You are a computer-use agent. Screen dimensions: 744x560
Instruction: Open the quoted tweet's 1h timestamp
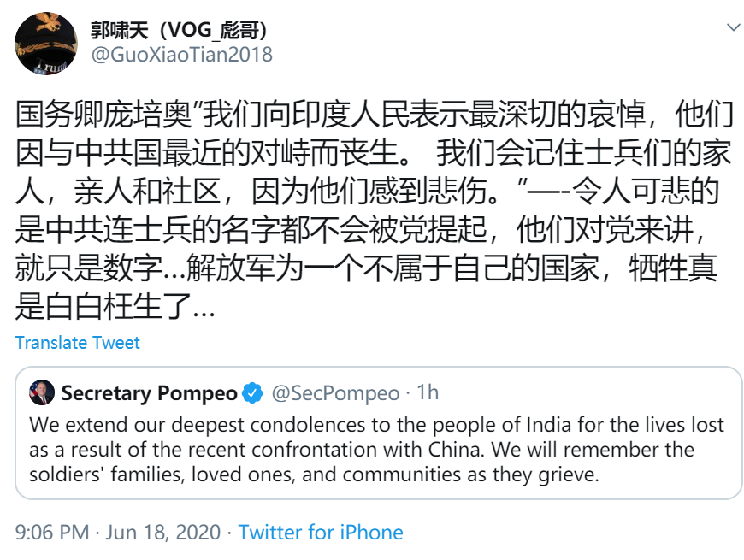(428, 393)
